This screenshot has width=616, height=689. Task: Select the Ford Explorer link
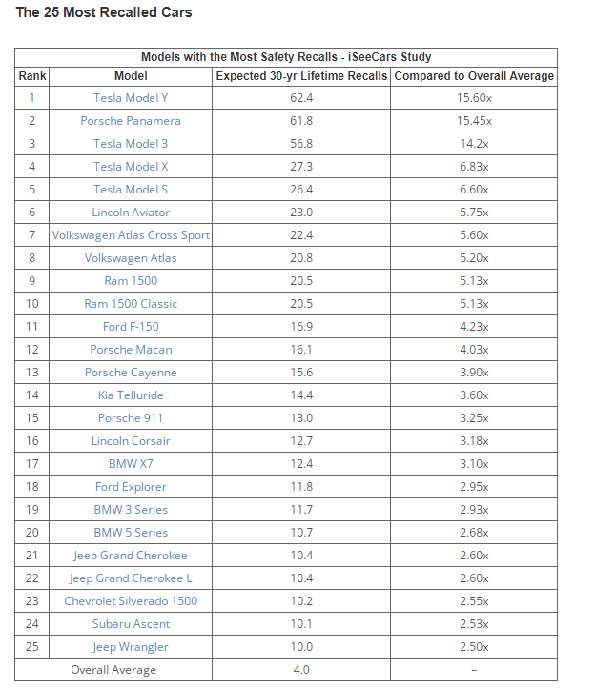[131, 487]
